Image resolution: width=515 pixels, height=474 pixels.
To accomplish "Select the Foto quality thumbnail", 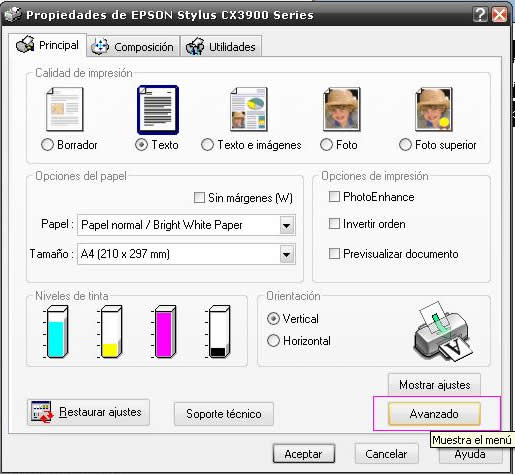I will 342,109.
